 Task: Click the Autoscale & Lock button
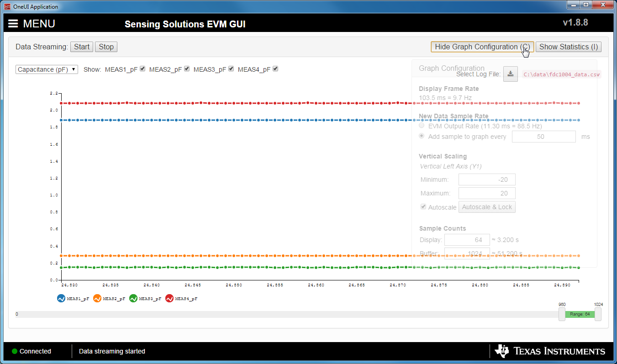[x=487, y=206]
